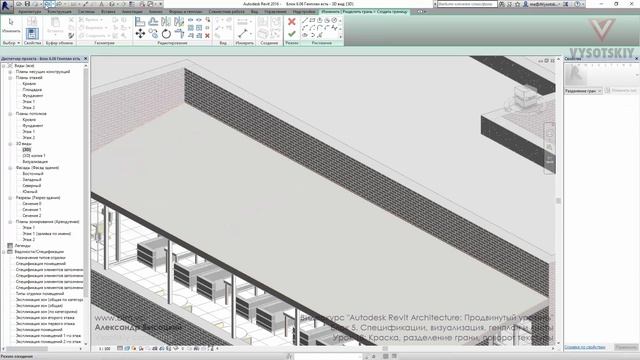Select the Rectangle draw tool

(312, 20)
